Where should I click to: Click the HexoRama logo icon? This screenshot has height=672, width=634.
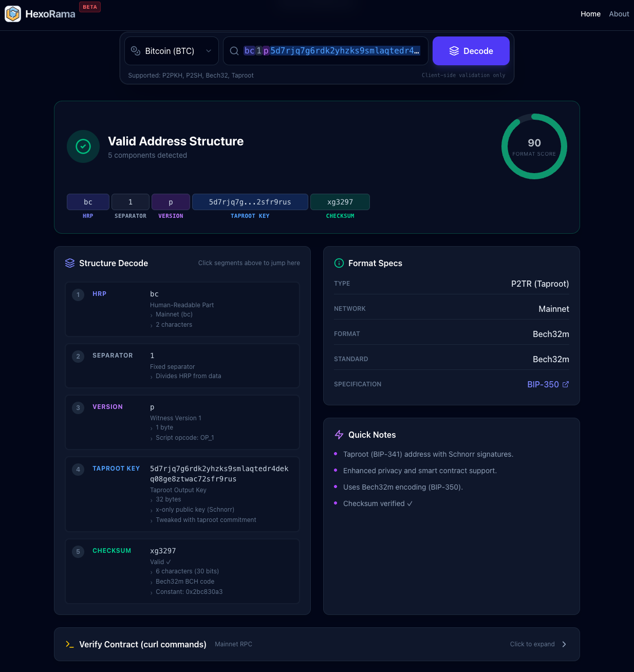tap(13, 14)
